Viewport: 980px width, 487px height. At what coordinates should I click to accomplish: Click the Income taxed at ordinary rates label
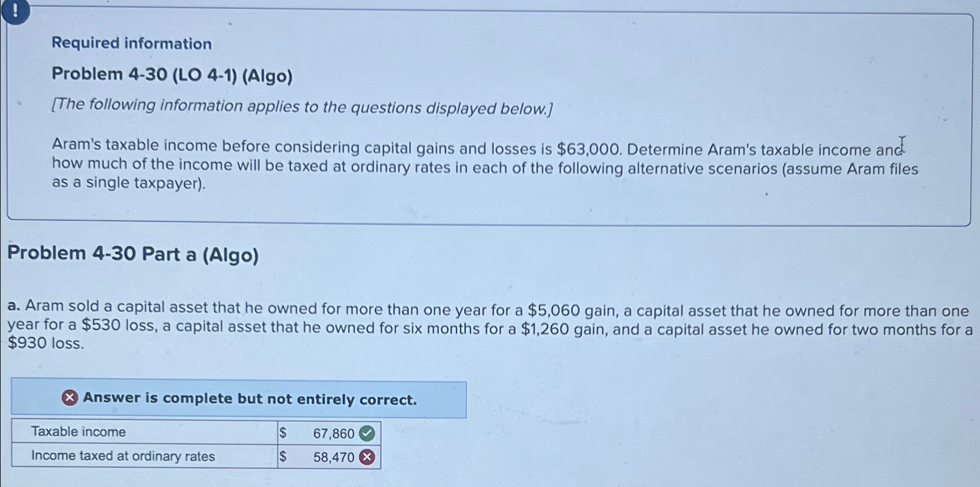pos(122,457)
